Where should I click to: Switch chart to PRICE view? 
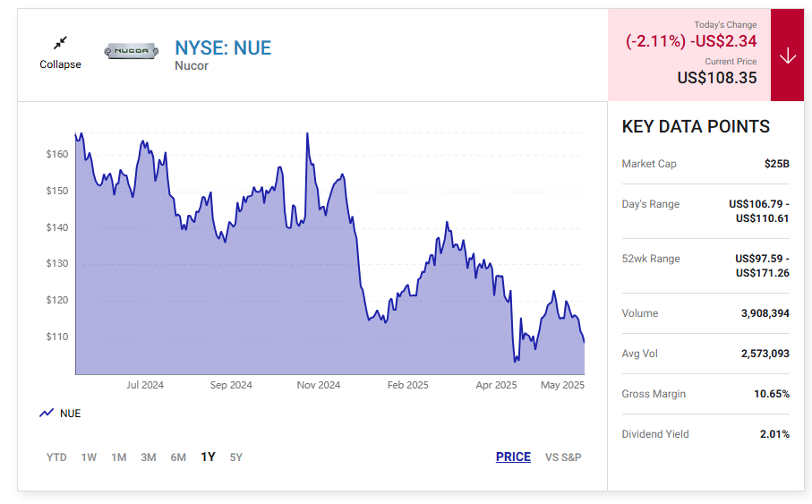[x=513, y=457]
